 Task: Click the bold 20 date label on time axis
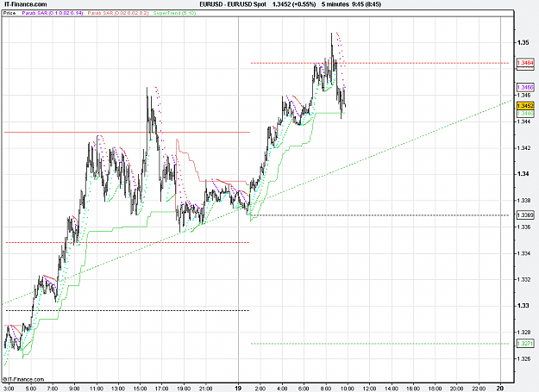tap(500, 389)
